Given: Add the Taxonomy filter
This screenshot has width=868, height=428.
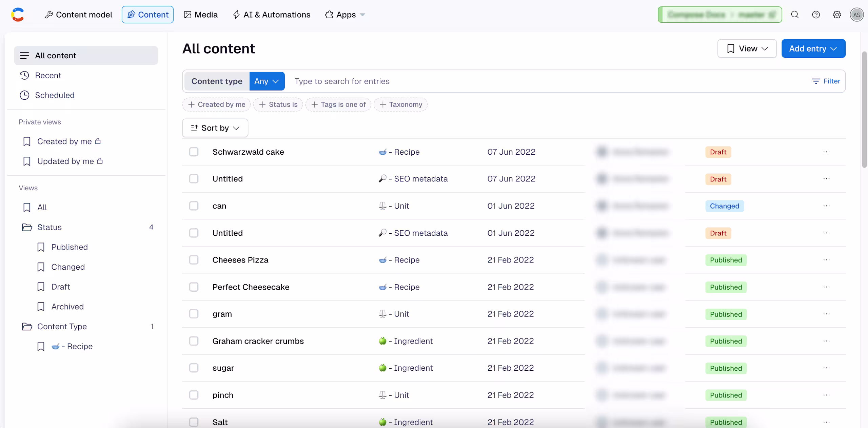Looking at the screenshot, I should coord(401,104).
